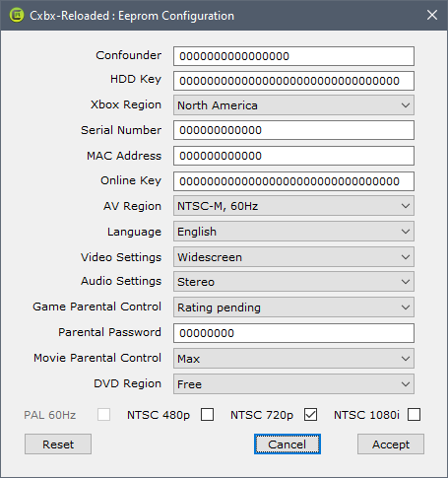Click the Game Parental Control label
The image size is (448, 478).
[96, 307]
